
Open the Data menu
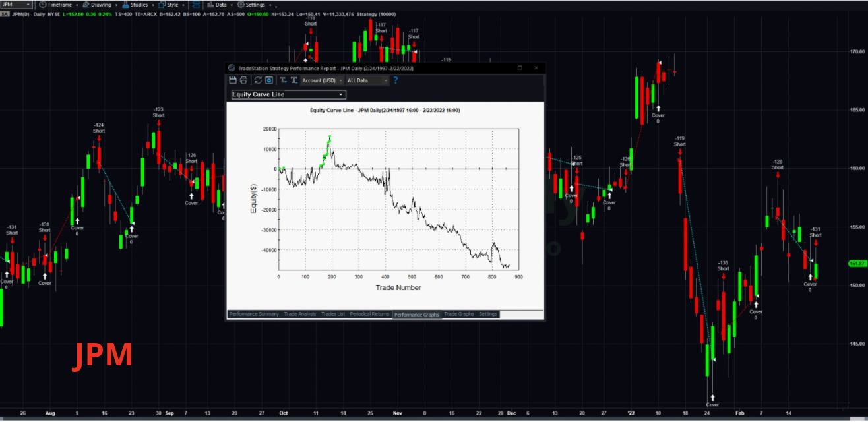(x=217, y=5)
